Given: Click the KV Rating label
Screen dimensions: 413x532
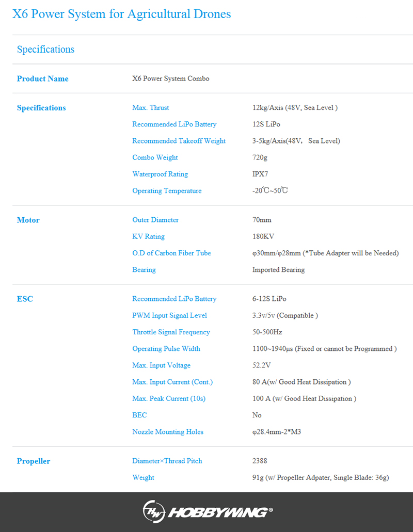Looking at the screenshot, I should [148, 236].
